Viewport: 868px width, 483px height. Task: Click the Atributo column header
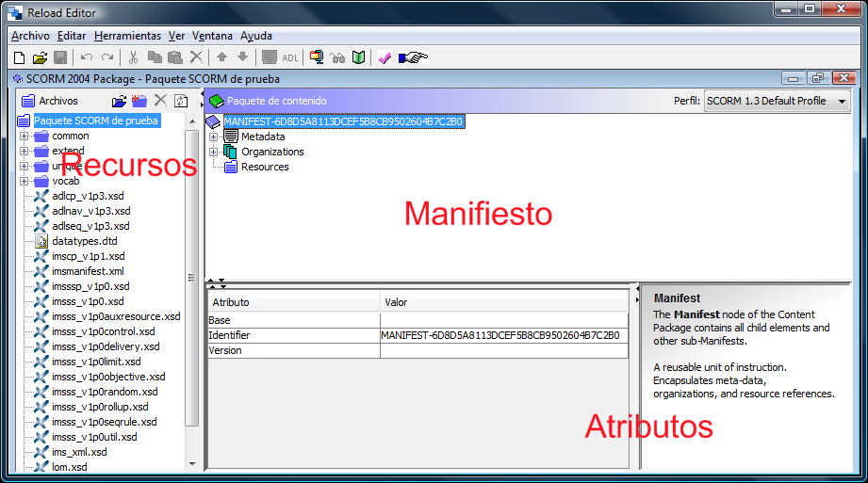[294, 302]
